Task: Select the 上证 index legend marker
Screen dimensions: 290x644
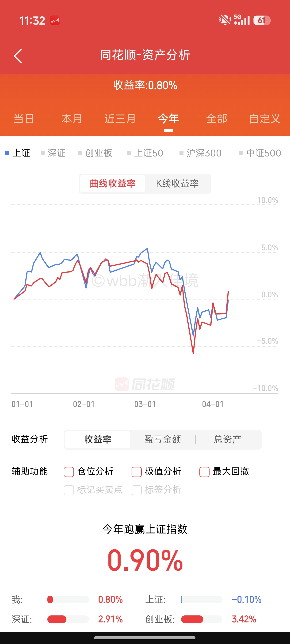Action: click(7, 153)
